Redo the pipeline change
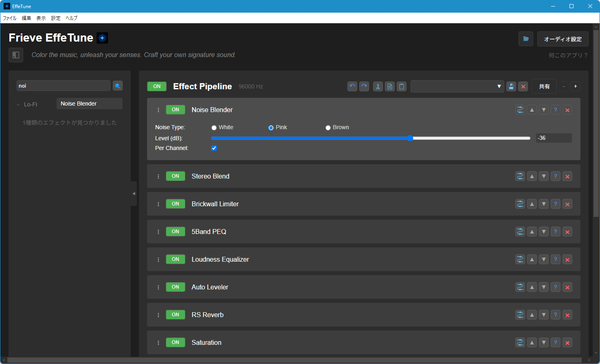The height and width of the screenshot is (364, 600). [x=364, y=87]
